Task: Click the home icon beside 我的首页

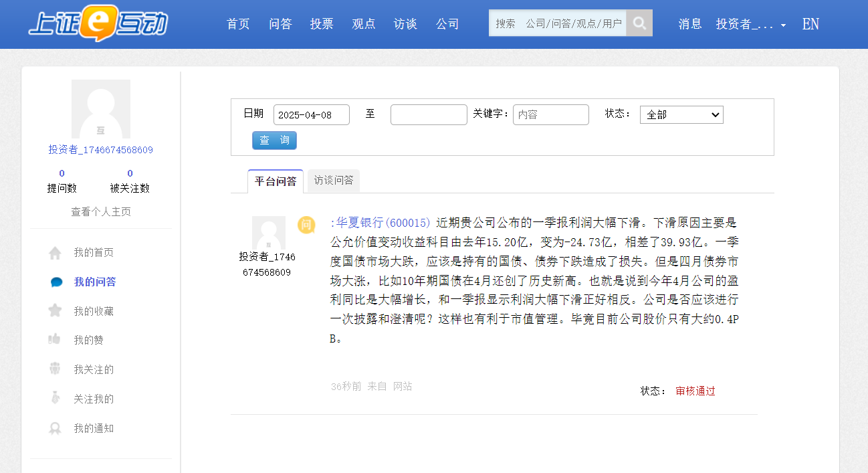Action: [x=55, y=253]
